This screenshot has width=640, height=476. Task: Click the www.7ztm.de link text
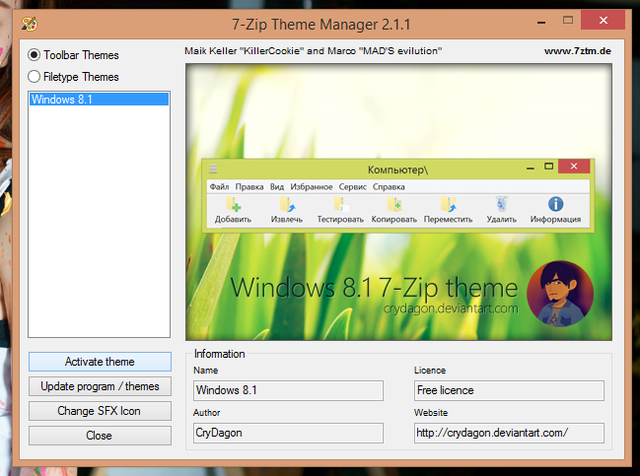tap(578, 51)
